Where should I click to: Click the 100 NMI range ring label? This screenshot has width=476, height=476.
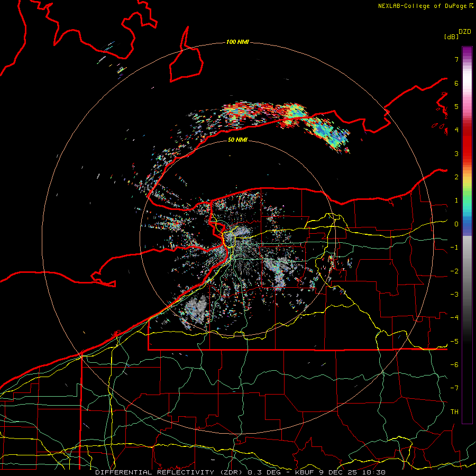pos(237,42)
